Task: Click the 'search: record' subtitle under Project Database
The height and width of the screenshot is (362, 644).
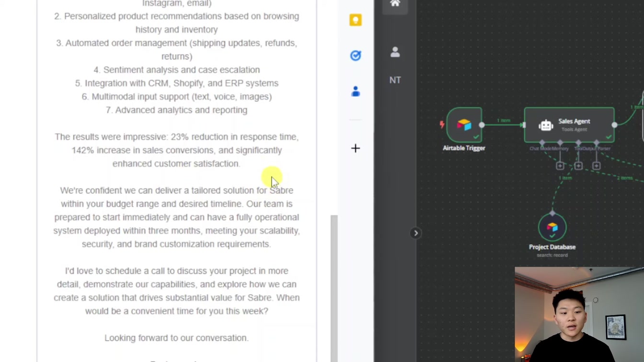Action: tap(552, 255)
